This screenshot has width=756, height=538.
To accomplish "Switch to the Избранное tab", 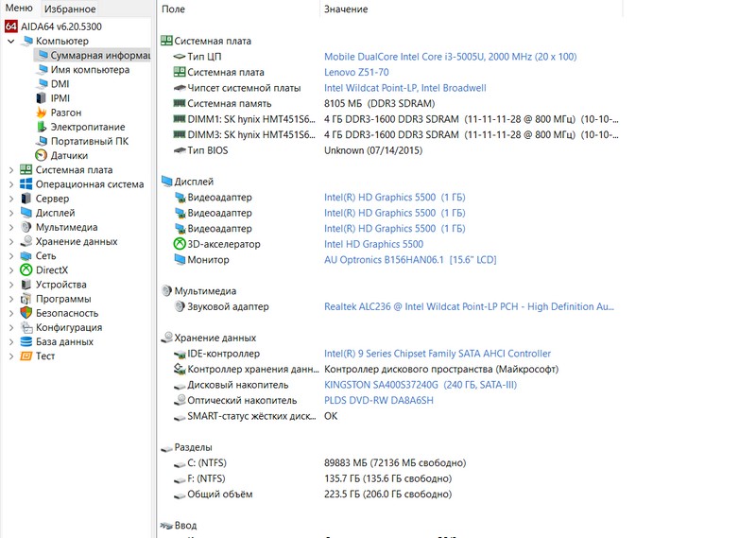I will point(69,9).
